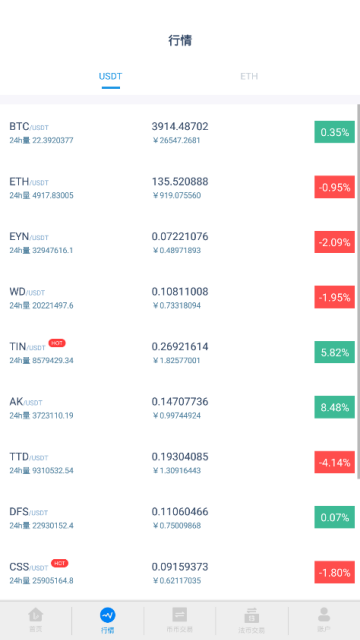The height and width of the screenshot is (640, 360).
Task: Click the market list vertical scrollbar
Action: [358, 291]
